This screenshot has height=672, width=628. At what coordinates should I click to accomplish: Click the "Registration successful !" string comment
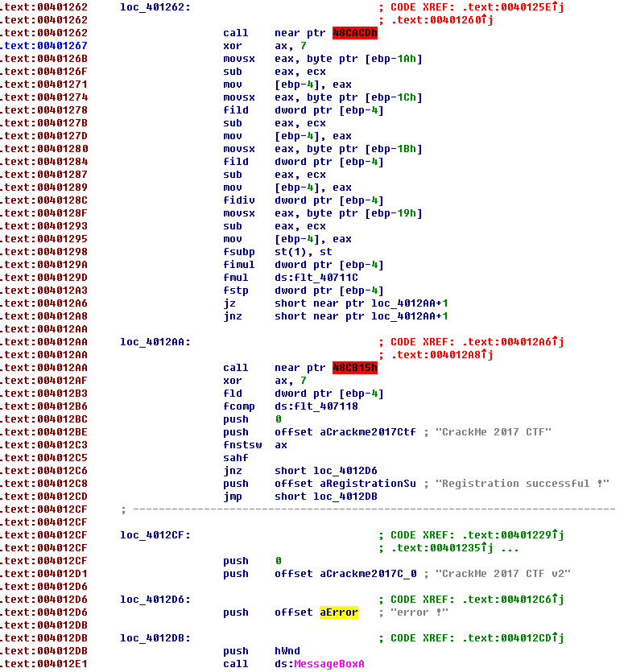pos(522,484)
